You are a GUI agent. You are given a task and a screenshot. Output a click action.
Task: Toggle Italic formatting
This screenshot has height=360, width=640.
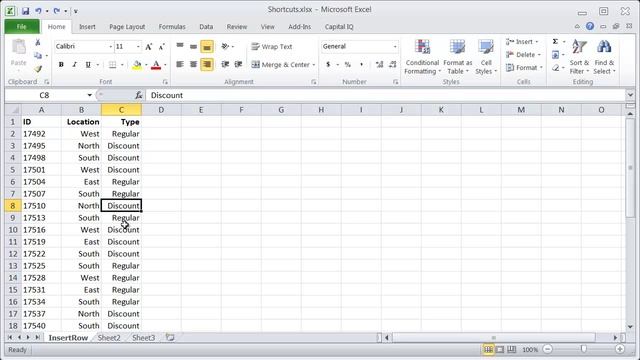click(74, 64)
